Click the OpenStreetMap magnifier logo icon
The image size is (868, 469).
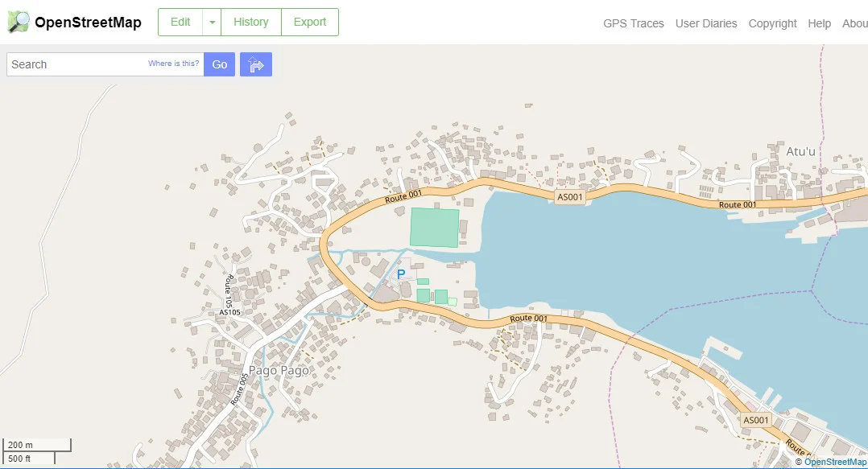point(19,23)
